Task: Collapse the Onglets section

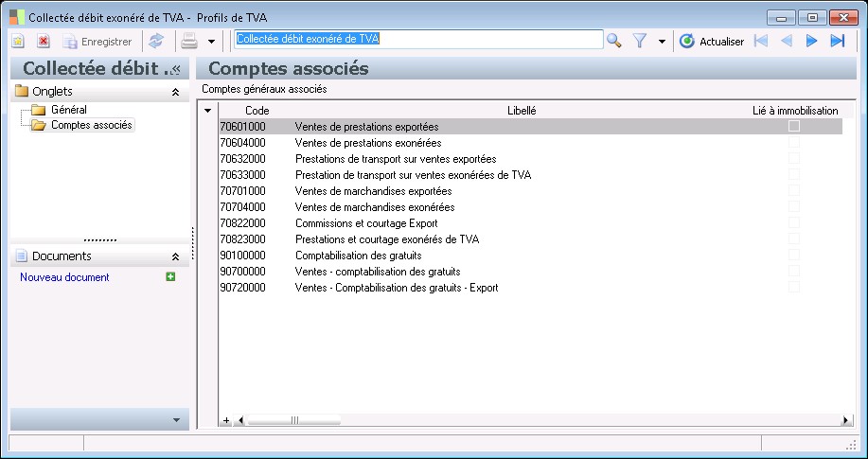Action: (x=175, y=92)
